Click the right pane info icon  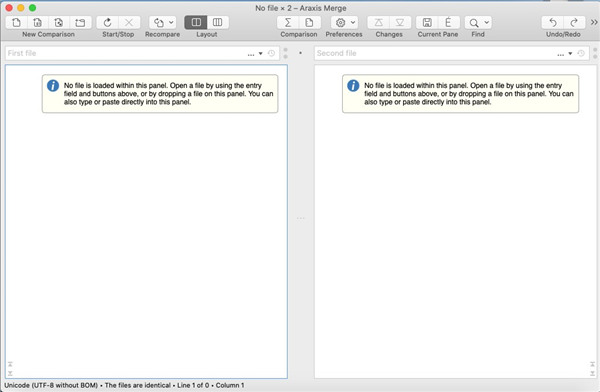353,85
